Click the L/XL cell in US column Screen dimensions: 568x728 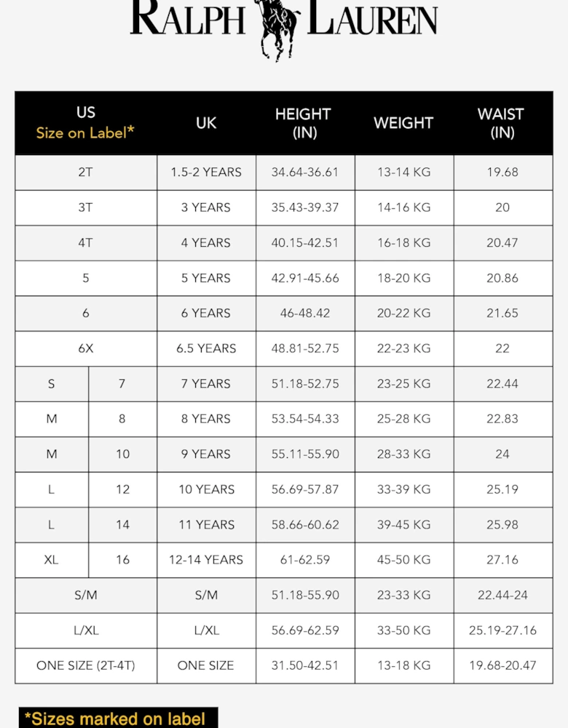click(x=86, y=630)
